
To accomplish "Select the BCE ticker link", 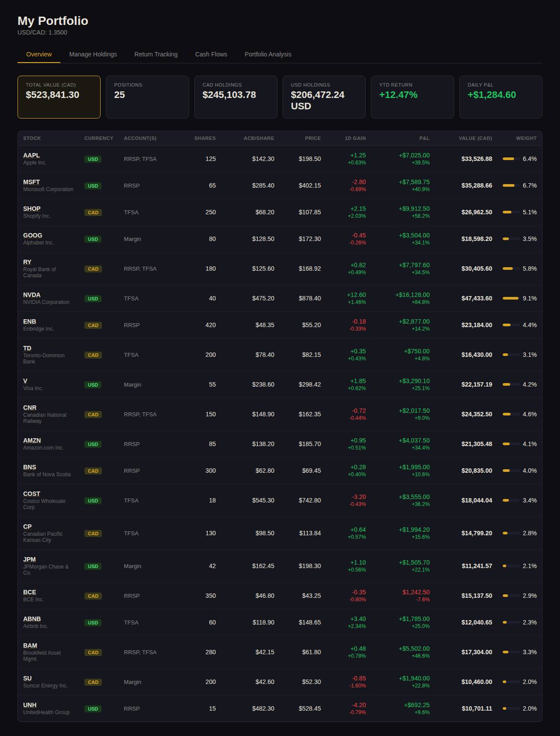I will pyautogui.click(x=30, y=592).
